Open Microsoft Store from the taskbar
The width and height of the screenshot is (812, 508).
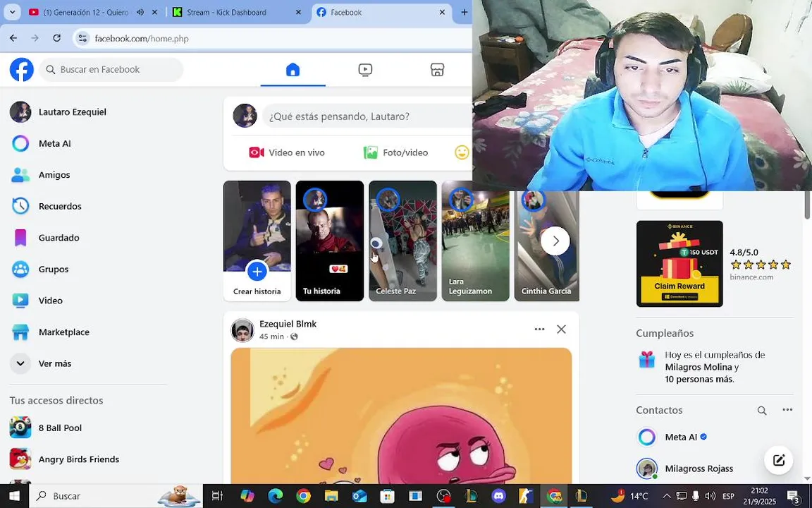tap(388, 496)
